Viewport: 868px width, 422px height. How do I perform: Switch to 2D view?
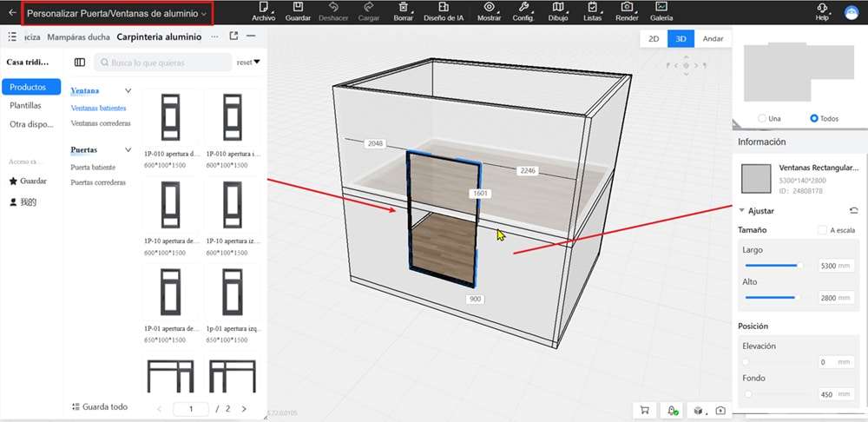[x=654, y=39]
